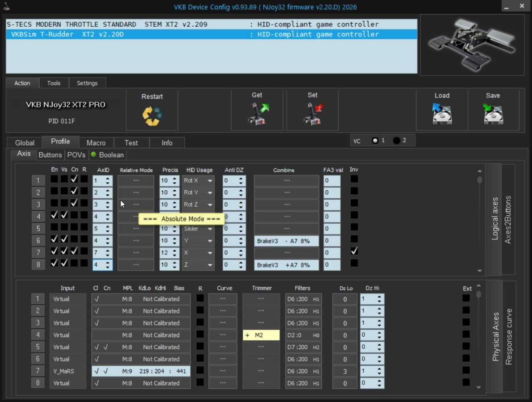Click the logical axes scrollbar thumb
Image resolution: width=532 pixels, height=402 pixels.
[x=479, y=180]
